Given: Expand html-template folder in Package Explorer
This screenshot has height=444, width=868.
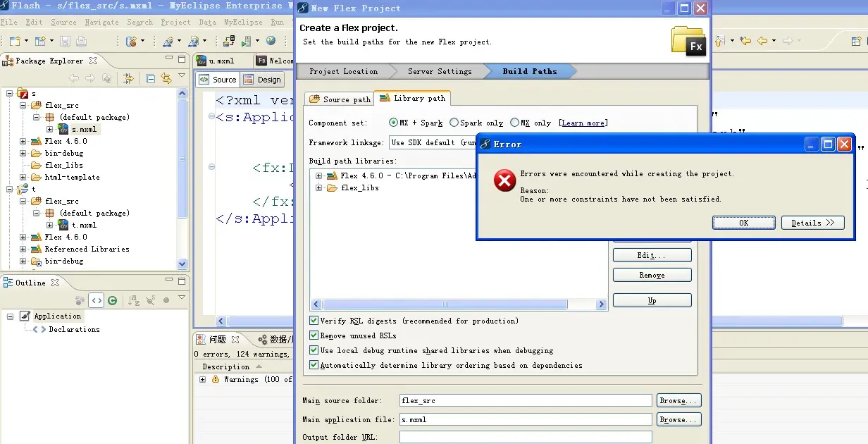Looking at the screenshot, I should click(x=23, y=177).
